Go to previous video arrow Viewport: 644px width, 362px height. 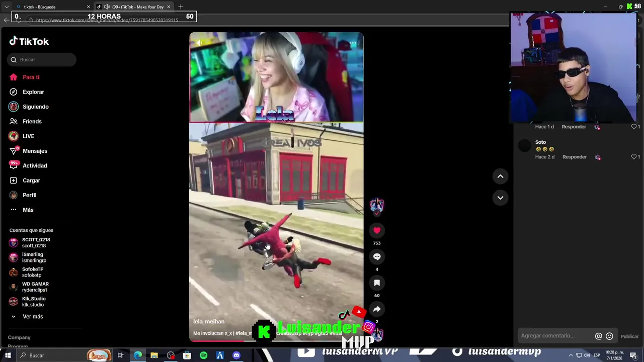pos(500,176)
